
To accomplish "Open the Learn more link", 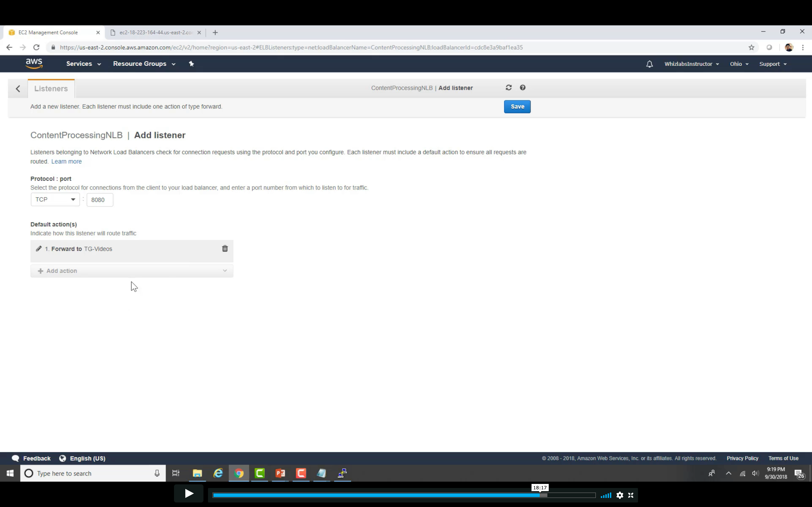I will [x=66, y=161].
